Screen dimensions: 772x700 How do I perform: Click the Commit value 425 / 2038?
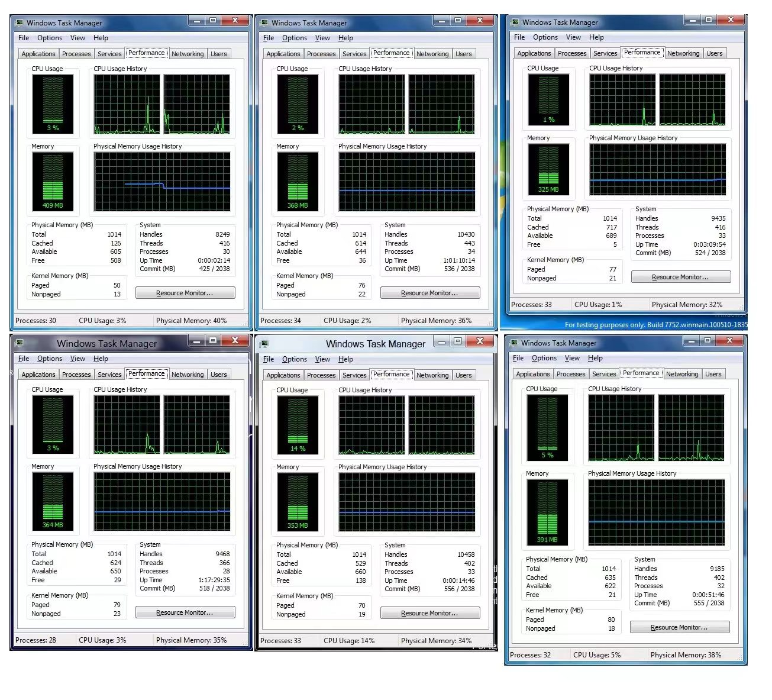pyautogui.click(x=214, y=269)
